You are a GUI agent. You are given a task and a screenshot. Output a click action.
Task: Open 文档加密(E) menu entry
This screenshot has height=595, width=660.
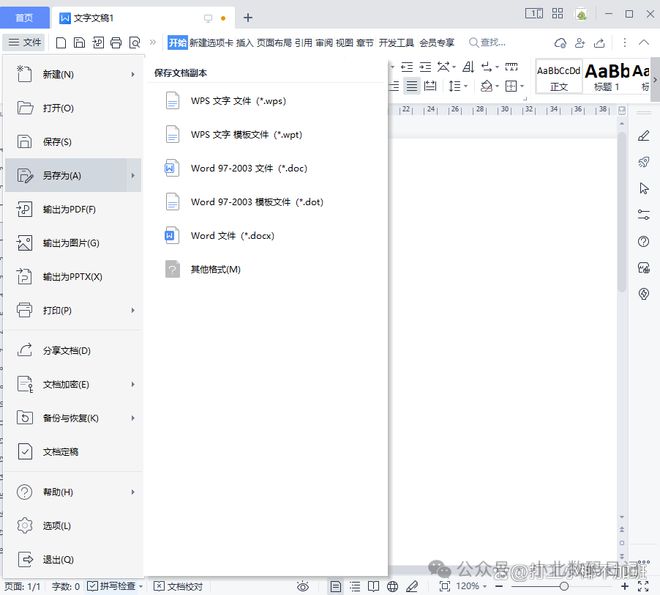pos(73,384)
